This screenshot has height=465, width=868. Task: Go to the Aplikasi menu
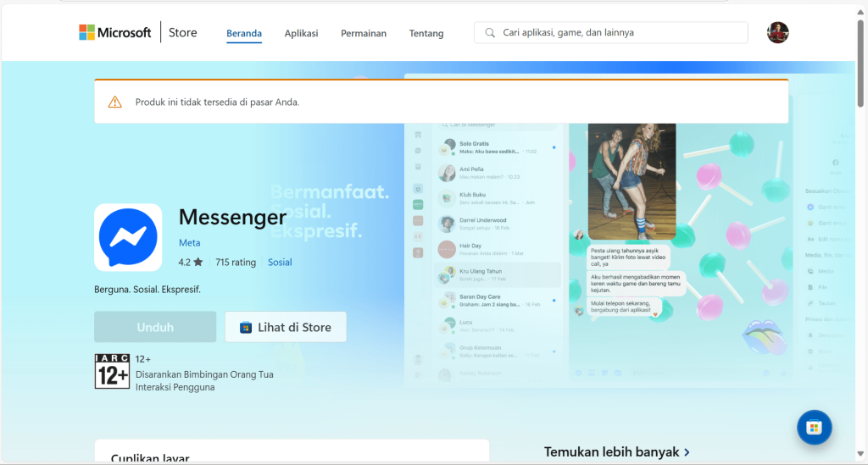click(301, 34)
